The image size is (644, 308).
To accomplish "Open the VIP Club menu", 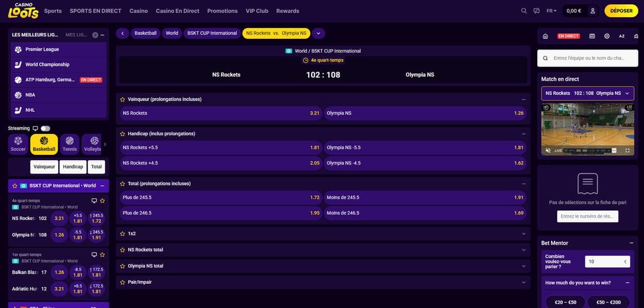I will (257, 11).
